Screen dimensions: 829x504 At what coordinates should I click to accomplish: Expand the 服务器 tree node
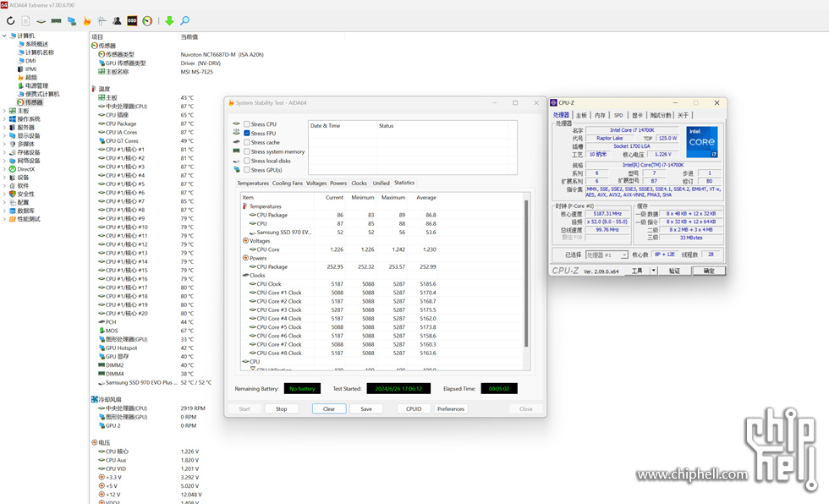point(4,128)
